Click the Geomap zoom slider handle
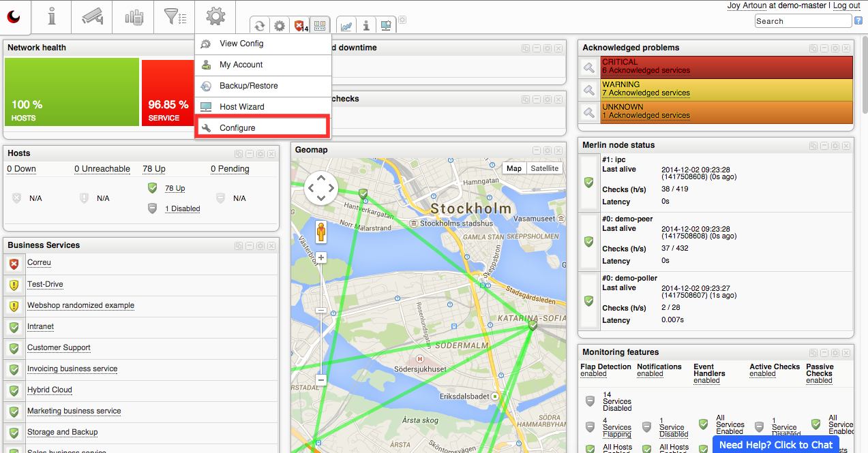The height and width of the screenshot is (453, 868). point(321,310)
